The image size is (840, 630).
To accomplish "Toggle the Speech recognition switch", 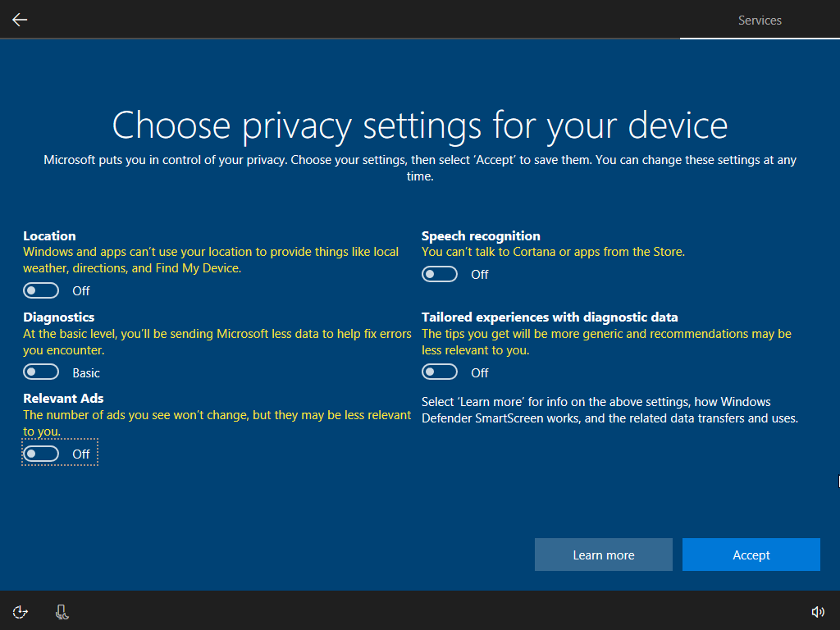I will [x=440, y=274].
